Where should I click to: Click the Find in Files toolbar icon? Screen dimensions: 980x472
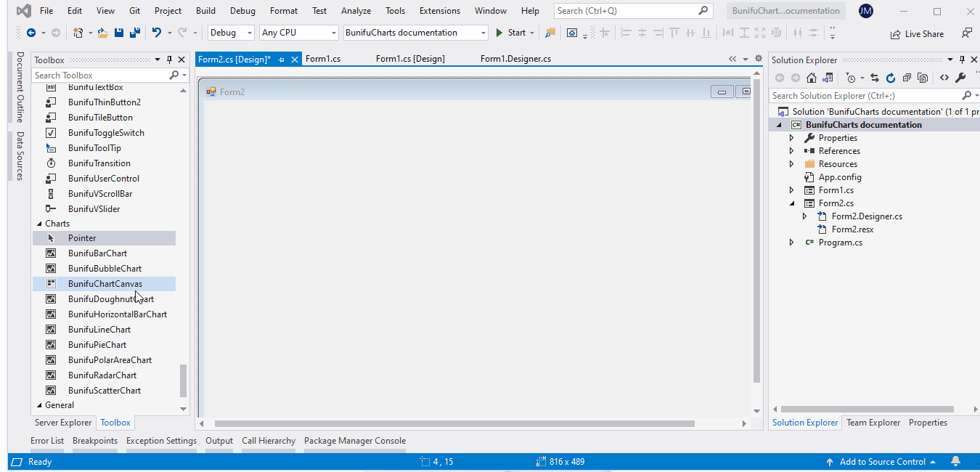pos(550,33)
